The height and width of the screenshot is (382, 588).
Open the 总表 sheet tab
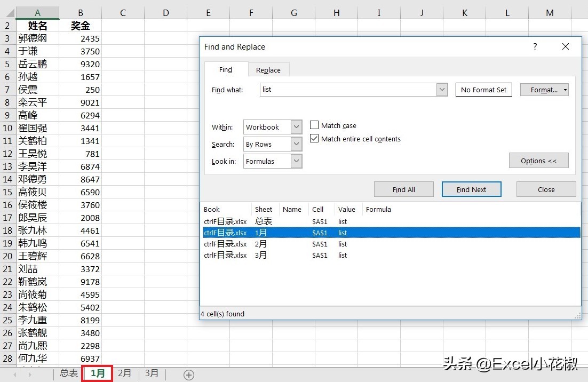click(x=69, y=373)
